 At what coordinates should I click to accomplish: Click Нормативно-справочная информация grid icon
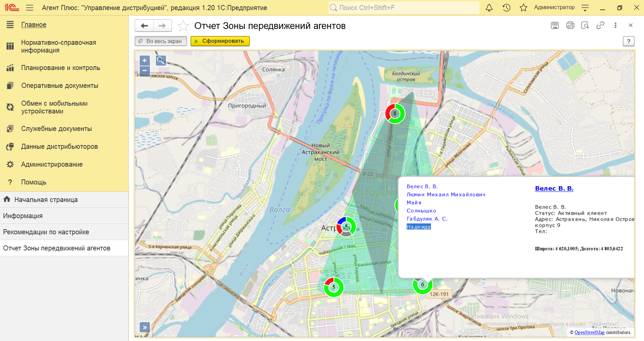tap(10, 46)
